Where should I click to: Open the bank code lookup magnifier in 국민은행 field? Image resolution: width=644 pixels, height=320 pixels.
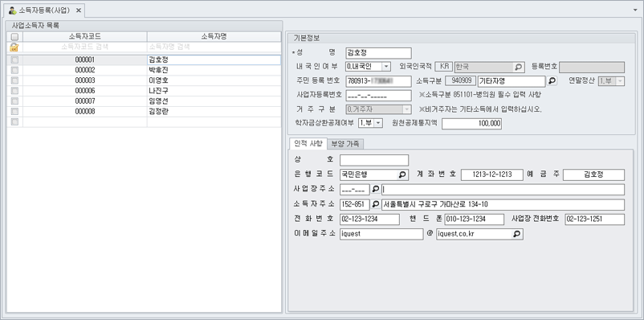point(402,174)
